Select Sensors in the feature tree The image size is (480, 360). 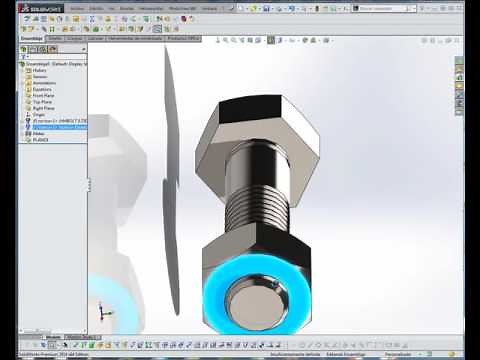pyautogui.click(x=40, y=77)
